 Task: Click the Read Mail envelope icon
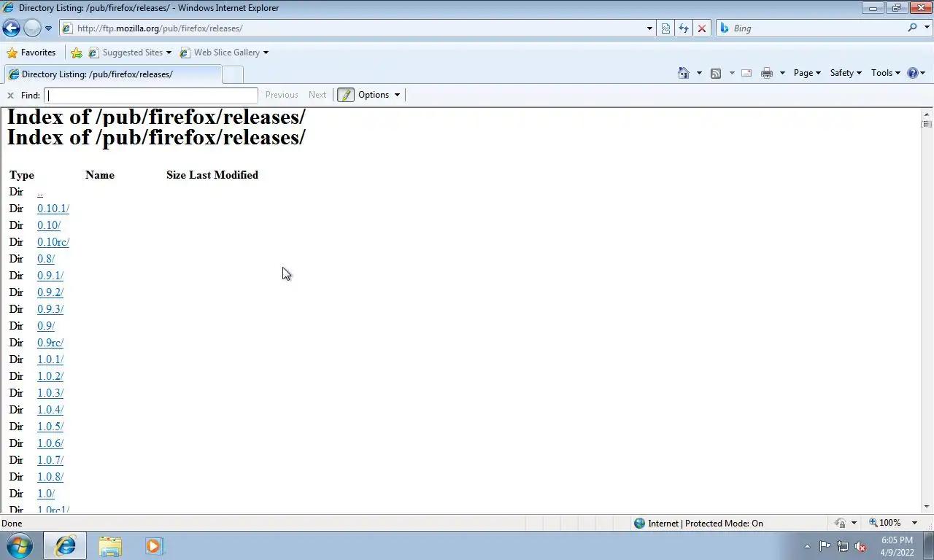click(746, 73)
